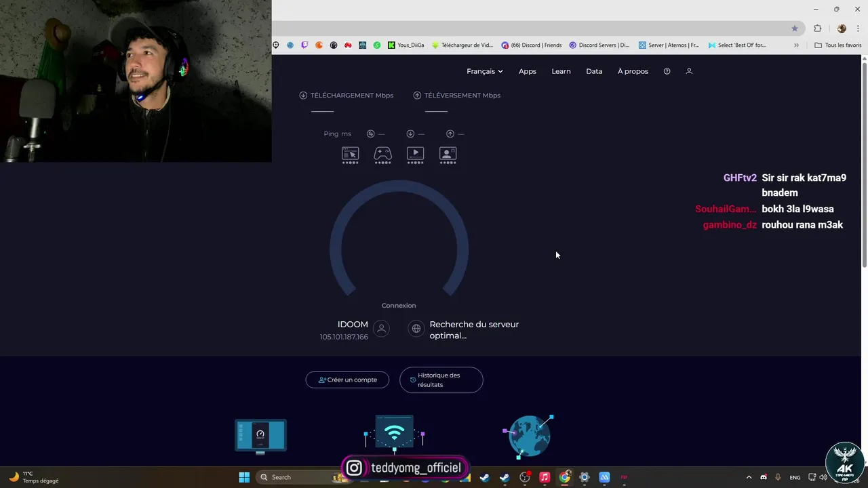Open the Chrome three-dot menu
The image size is (868, 488).
857,28
